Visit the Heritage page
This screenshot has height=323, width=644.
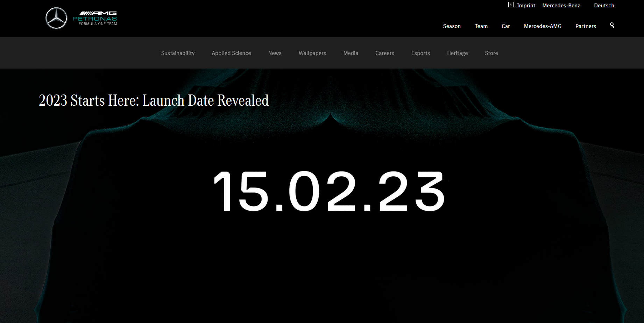click(x=458, y=53)
